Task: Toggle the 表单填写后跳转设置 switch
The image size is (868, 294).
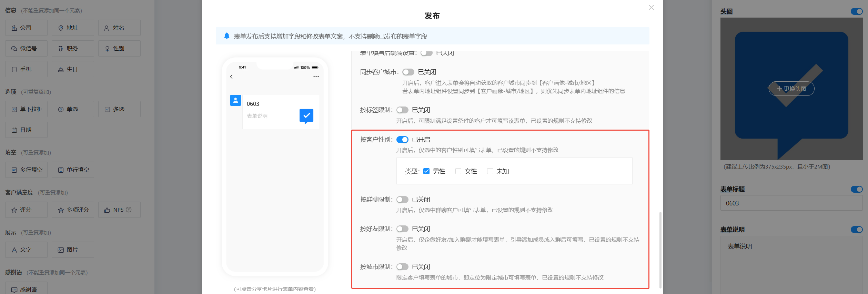Action: click(426, 53)
